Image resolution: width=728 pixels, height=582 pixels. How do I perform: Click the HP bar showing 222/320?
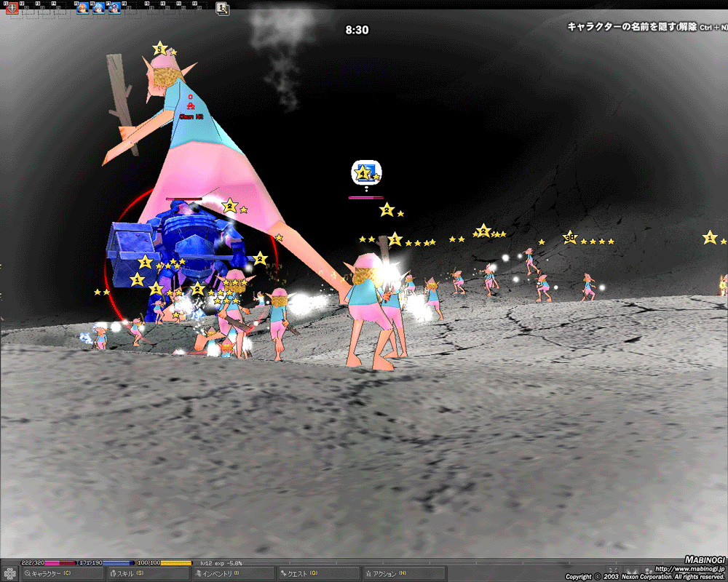(48, 562)
